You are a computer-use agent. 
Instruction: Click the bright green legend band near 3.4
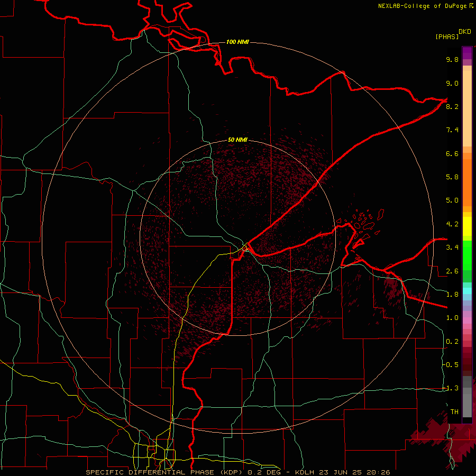[467, 255]
